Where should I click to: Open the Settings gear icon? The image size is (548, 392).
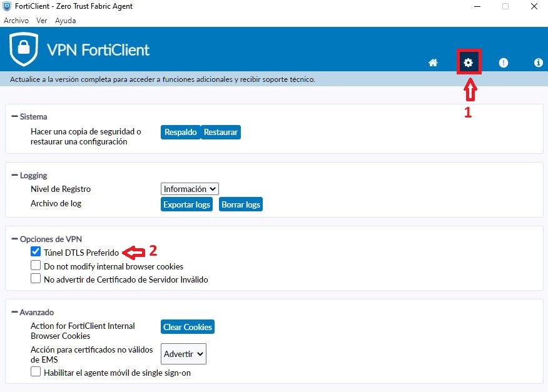tap(469, 63)
